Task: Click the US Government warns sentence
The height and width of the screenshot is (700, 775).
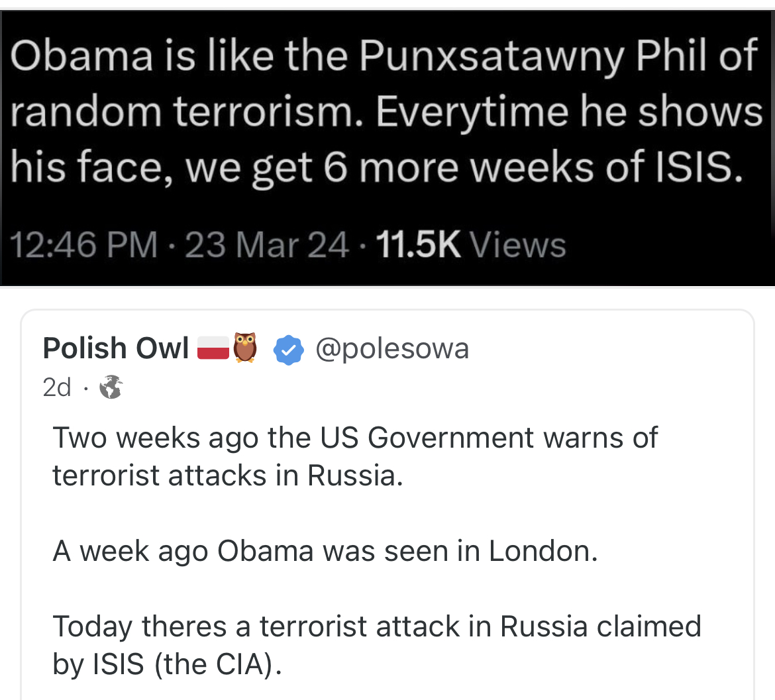Action: (x=354, y=438)
